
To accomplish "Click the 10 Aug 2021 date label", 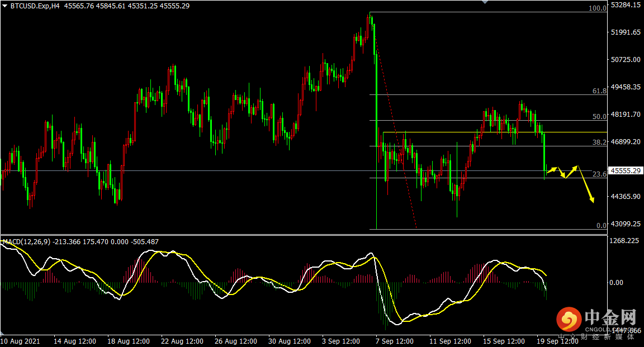I will pos(20,341).
